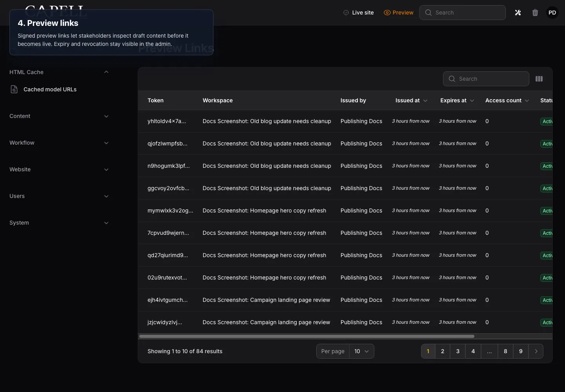Go to page 8
Viewport: 565px width, 392px height.
(x=505, y=351)
